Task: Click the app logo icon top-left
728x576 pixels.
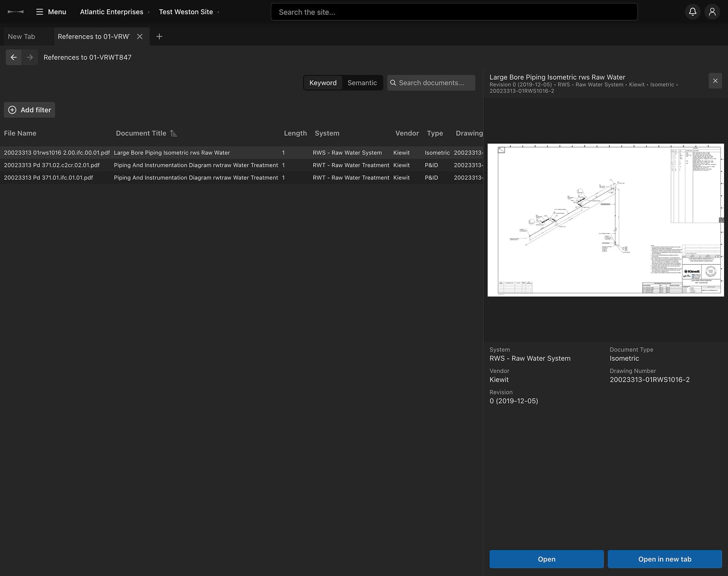Action: click(x=15, y=12)
